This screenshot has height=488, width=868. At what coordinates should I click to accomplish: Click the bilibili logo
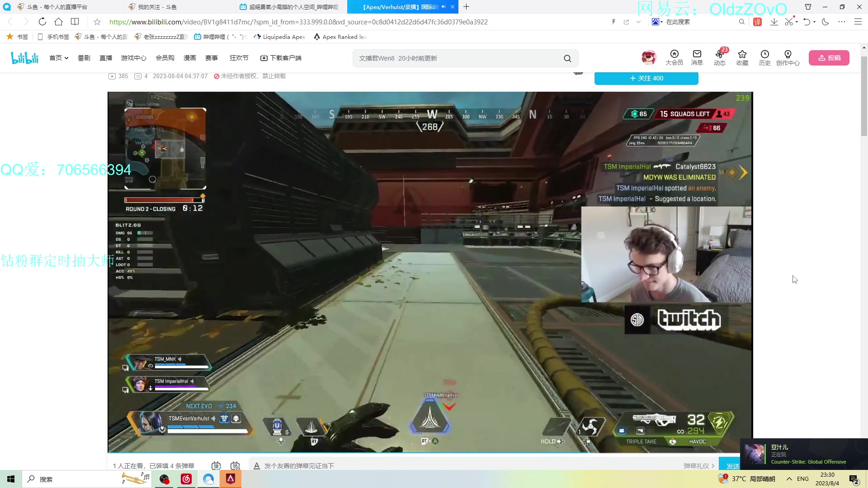pos(24,58)
